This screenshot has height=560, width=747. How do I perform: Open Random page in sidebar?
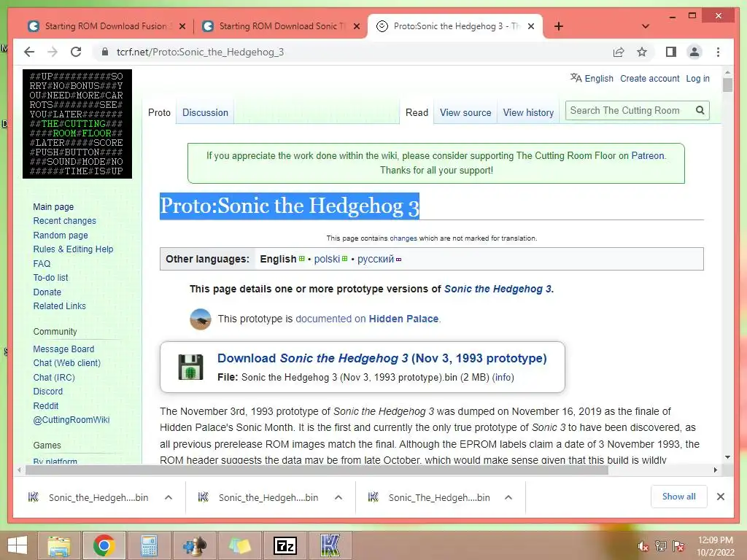(x=61, y=235)
